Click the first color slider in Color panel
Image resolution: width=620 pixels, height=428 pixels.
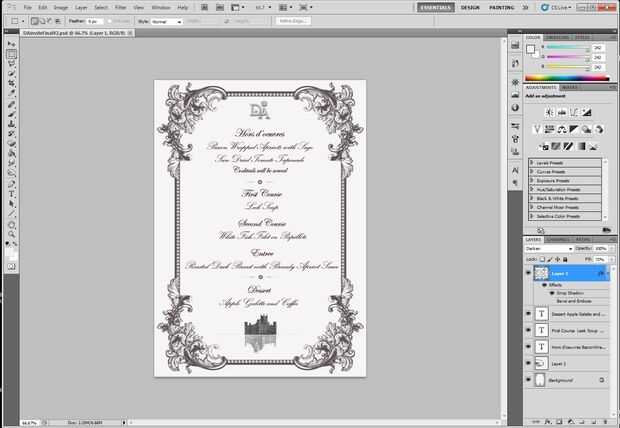pyautogui.click(x=567, y=48)
